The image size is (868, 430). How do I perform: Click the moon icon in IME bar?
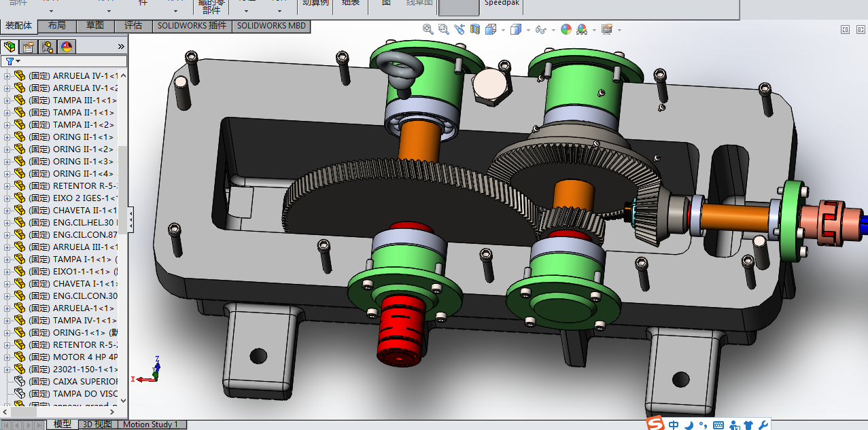pos(689,425)
